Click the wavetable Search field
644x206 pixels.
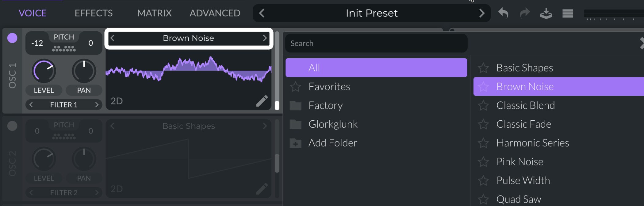376,43
